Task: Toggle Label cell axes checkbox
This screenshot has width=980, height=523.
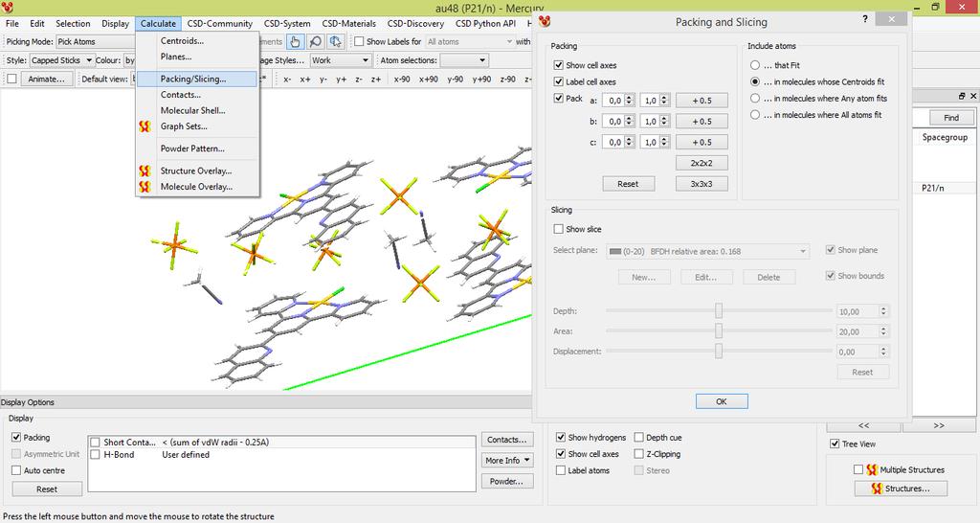Action: point(558,82)
